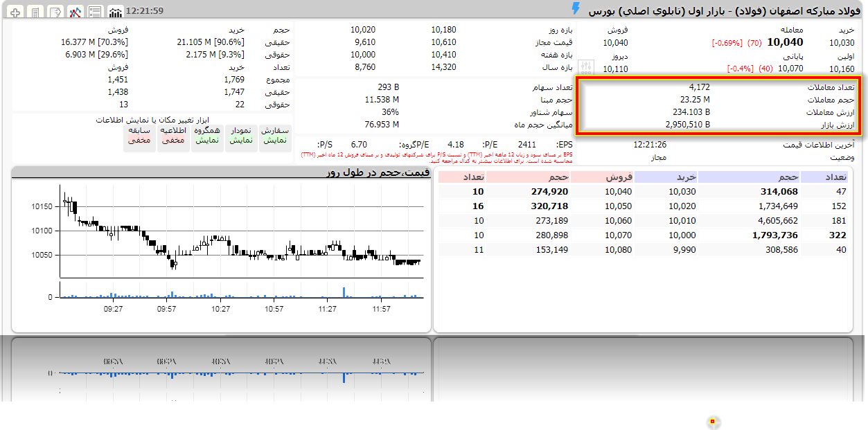Click bold buy volume 1,793,736
Viewport: 868px width, 430px height.
tap(776, 235)
